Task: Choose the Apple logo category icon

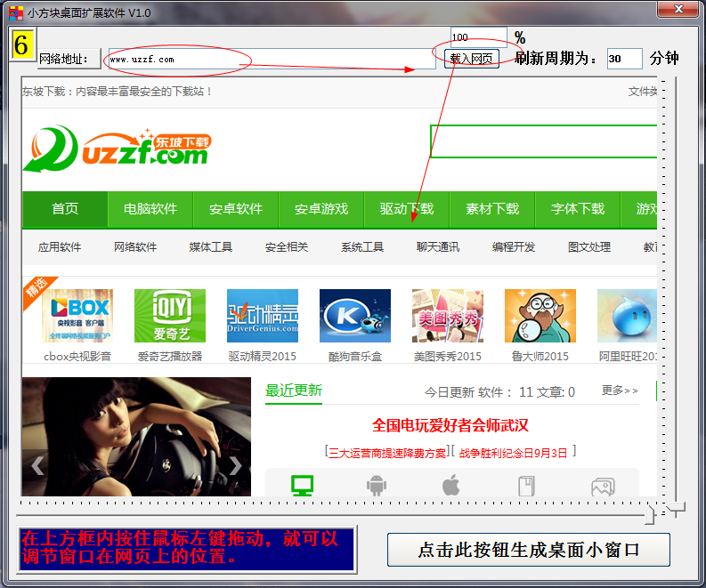Action: 451,485
